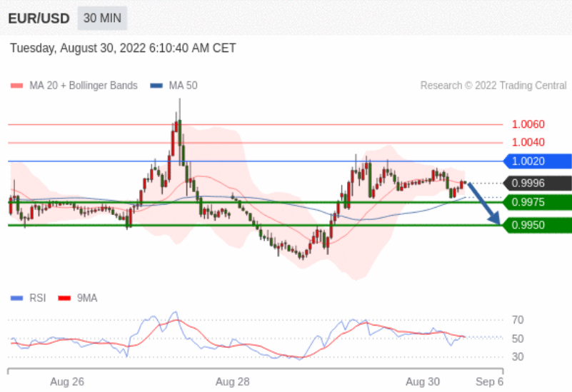
Task: Click the date line 'Tuesday, August 30, 2022 6:10:40 AM CET'
Action: 123,48
